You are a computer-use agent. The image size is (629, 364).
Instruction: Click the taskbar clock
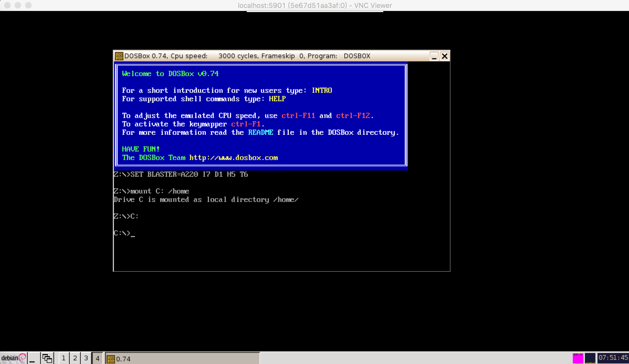coord(613,358)
